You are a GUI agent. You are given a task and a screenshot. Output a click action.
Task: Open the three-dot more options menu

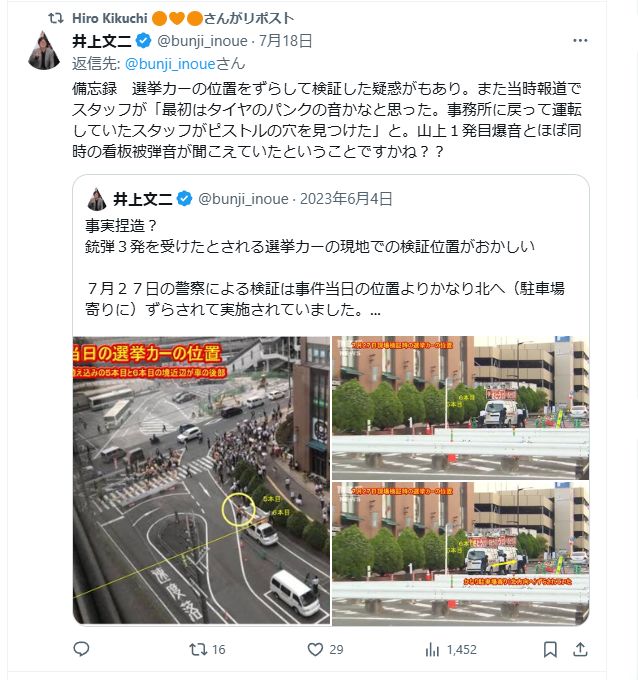[580, 41]
